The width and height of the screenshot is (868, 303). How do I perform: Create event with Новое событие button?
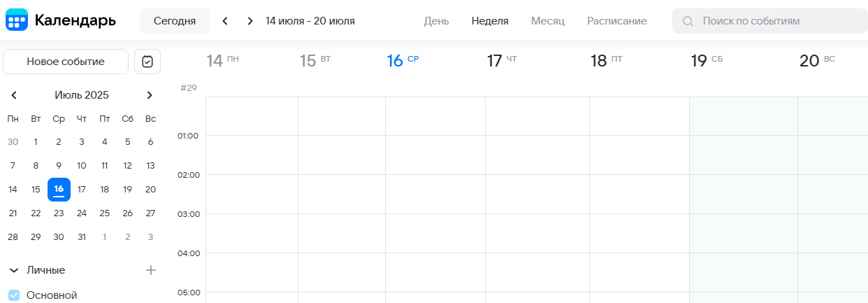point(66,62)
